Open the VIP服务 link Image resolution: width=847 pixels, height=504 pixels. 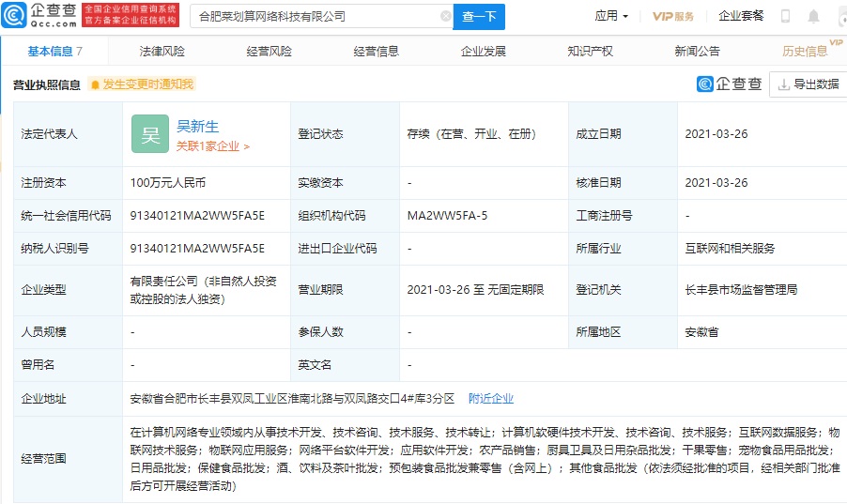(x=673, y=16)
